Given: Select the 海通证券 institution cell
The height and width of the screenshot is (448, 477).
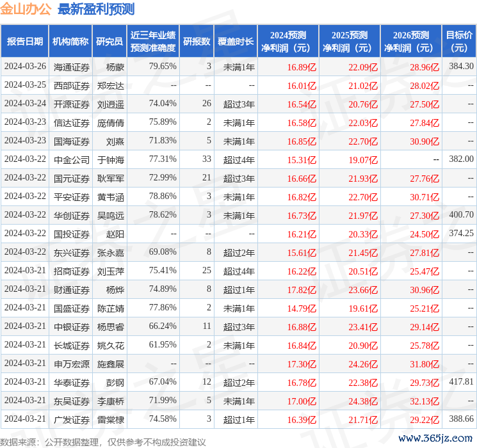Looking at the screenshot, I should point(72,67).
